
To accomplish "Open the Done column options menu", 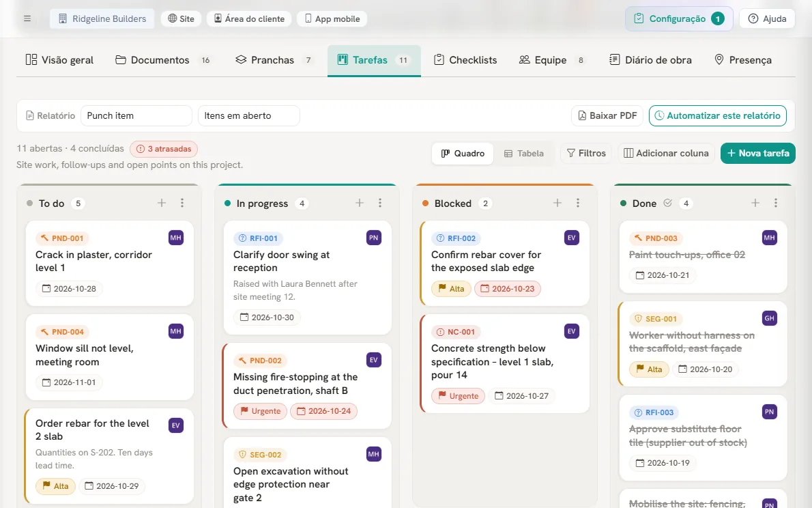I will click(775, 203).
